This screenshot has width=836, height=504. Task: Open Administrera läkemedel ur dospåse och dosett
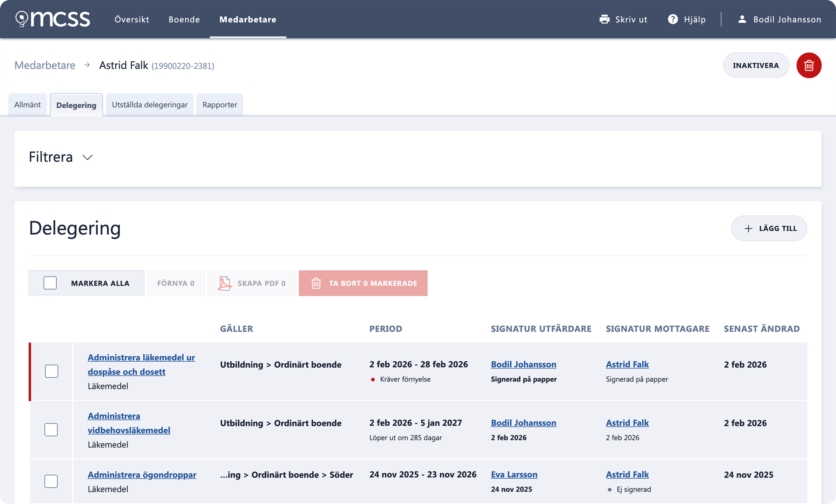(142, 365)
